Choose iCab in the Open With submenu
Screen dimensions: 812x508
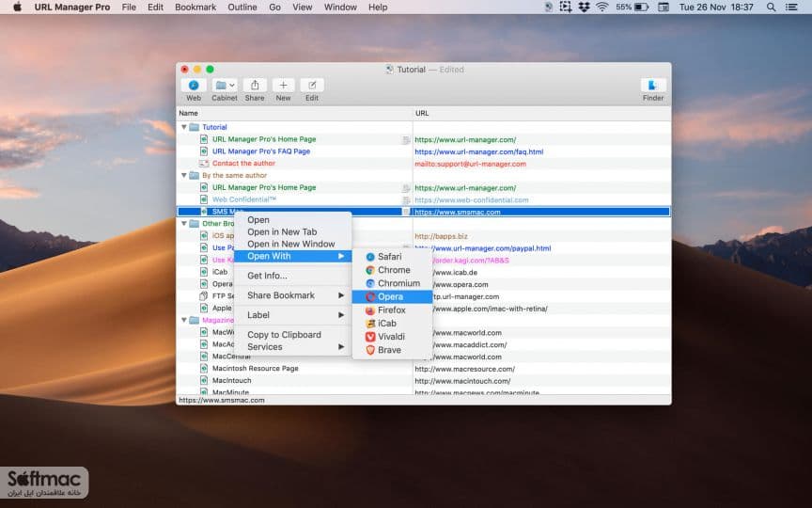click(392, 324)
